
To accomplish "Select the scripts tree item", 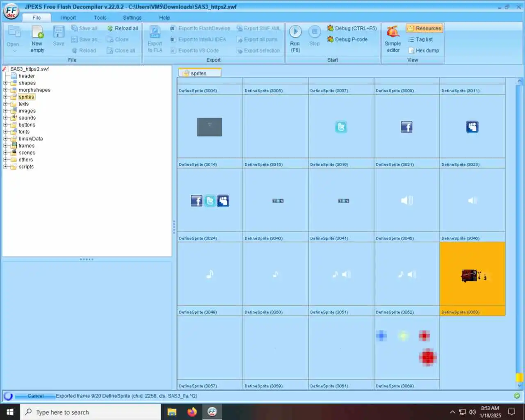I will coord(26,167).
